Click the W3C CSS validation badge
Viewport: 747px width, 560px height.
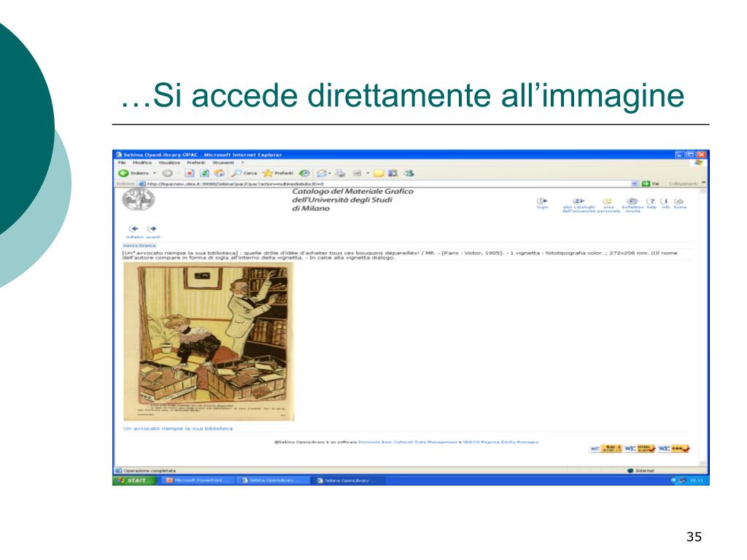click(x=673, y=448)
